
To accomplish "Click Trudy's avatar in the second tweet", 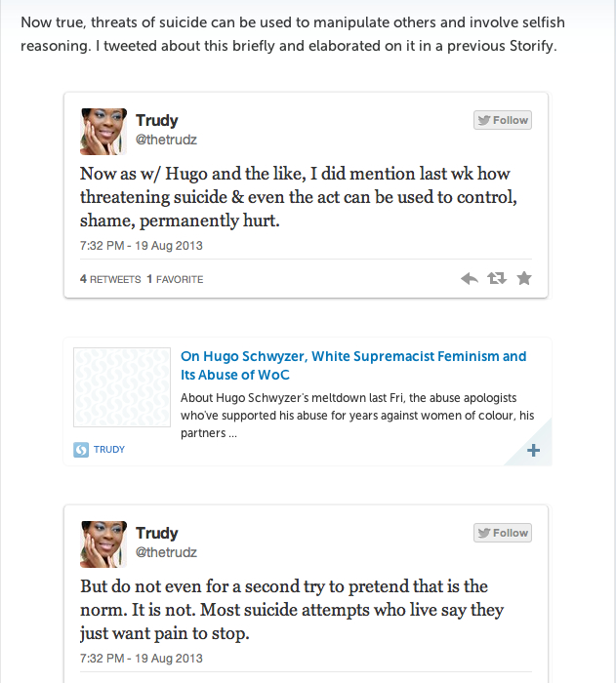I will (x=103, y=544).
